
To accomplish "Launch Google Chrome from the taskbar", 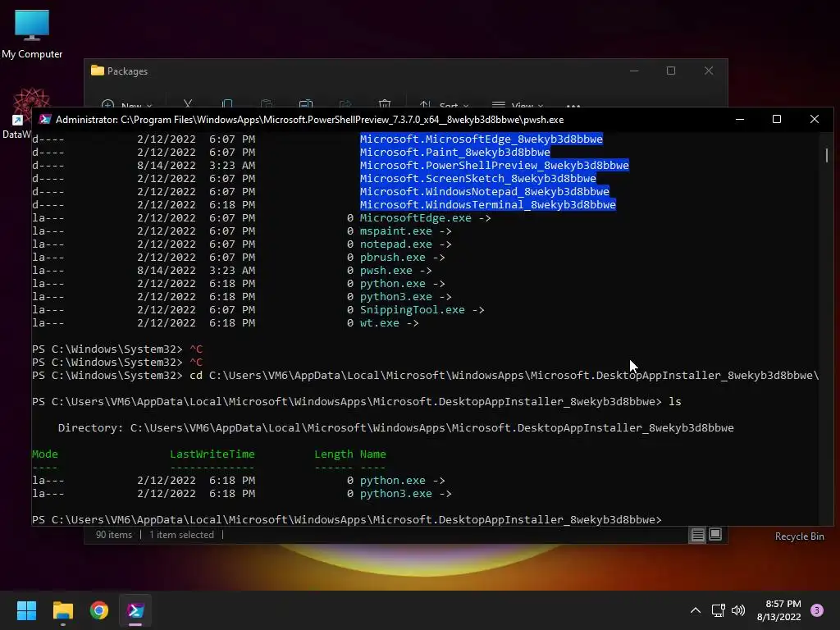I will (99, 610).
